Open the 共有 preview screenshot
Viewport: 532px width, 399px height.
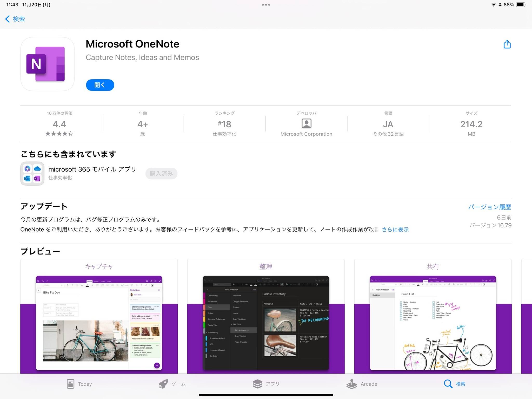(x=433, y=316)
